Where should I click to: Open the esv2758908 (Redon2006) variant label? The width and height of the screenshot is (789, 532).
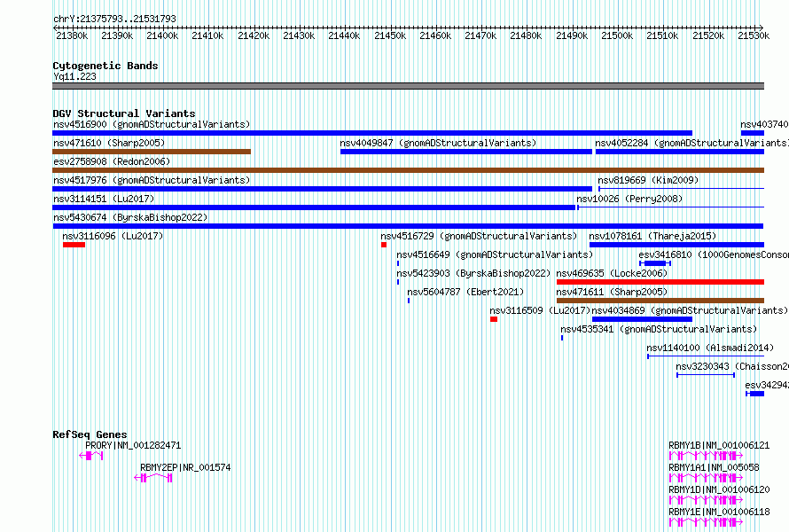pyautogui.click(x=112, y=161)
